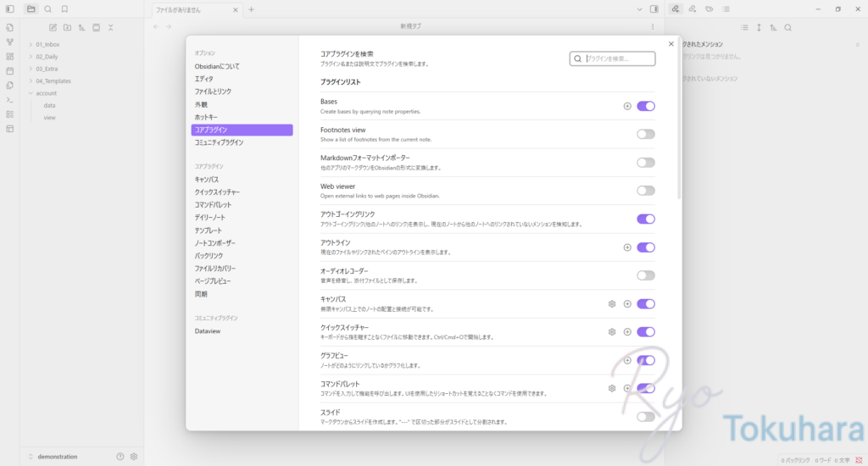This screenshot has height=466, width=868.
Task: Collapse the account folder
Action: point(46,93)
